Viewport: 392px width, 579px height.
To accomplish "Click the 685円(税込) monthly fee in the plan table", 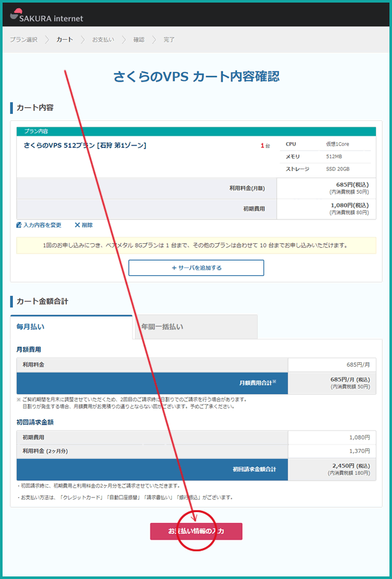I will pyautogui.click(x=354, y=185).
